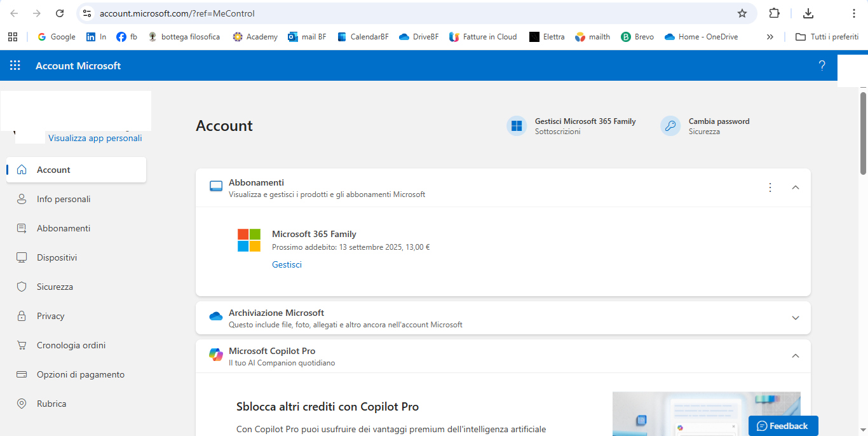Click the laptop icon in Abbonamenti header

click(x=216, y=186)
